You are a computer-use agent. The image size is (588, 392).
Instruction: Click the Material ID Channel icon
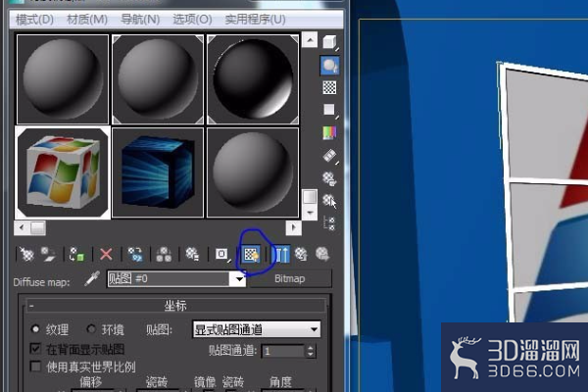222,254
